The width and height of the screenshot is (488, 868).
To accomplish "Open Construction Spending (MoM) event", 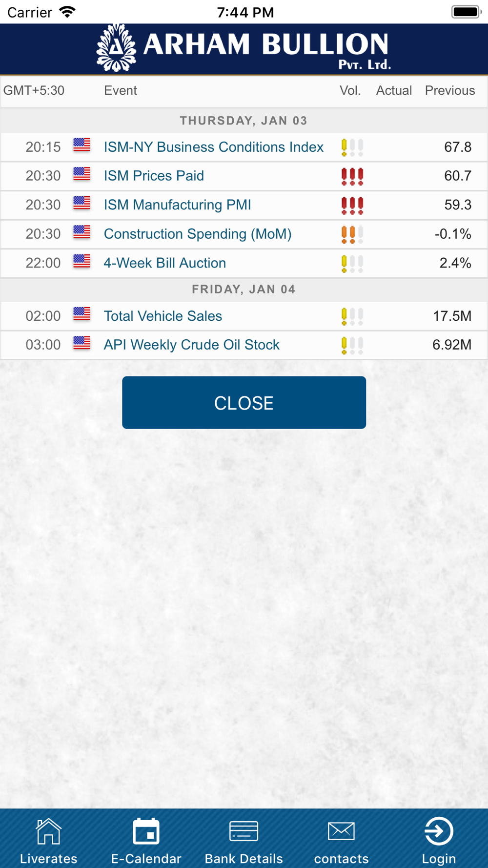I will click(x=198, y=234).
